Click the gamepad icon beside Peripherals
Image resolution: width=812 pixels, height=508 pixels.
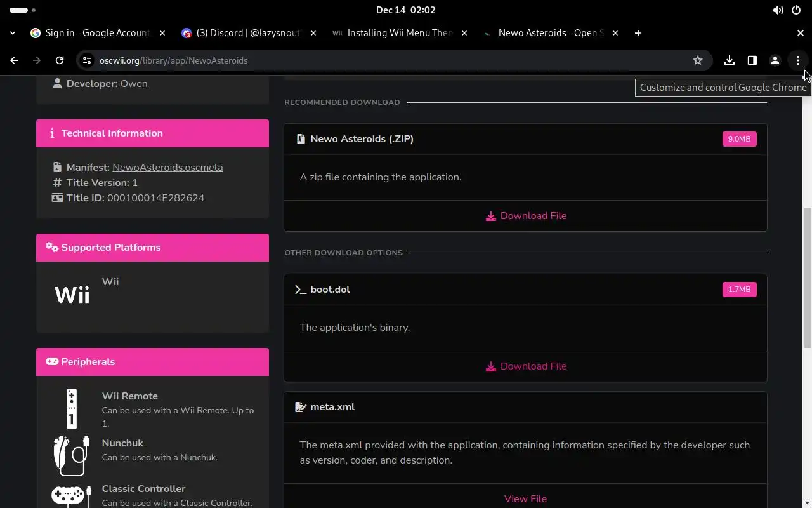52,362
